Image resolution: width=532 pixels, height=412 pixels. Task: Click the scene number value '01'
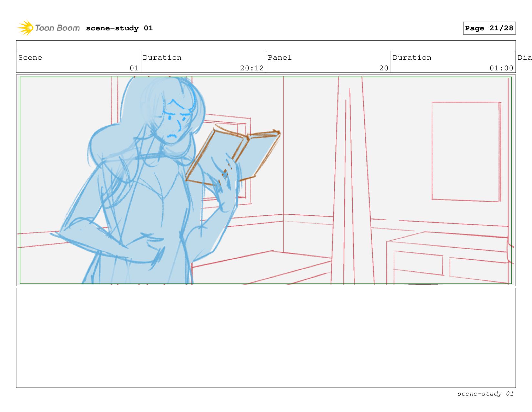[134, 68]
